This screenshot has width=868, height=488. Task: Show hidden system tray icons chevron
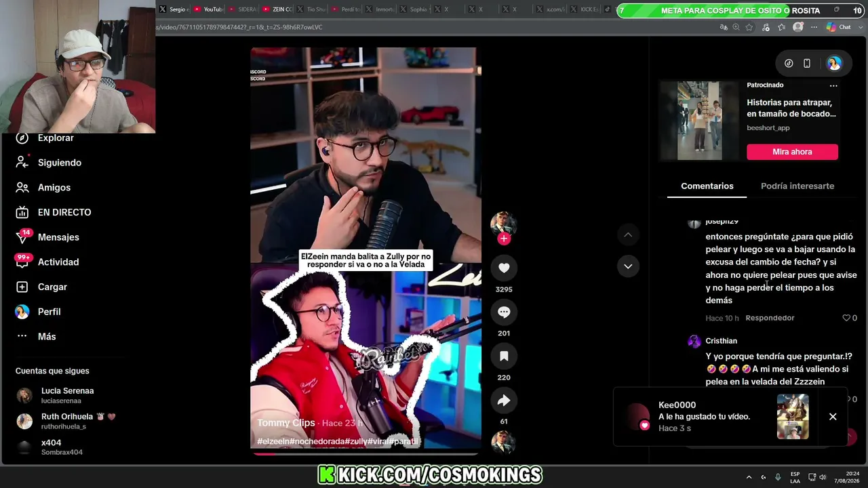tap(749, 477)
